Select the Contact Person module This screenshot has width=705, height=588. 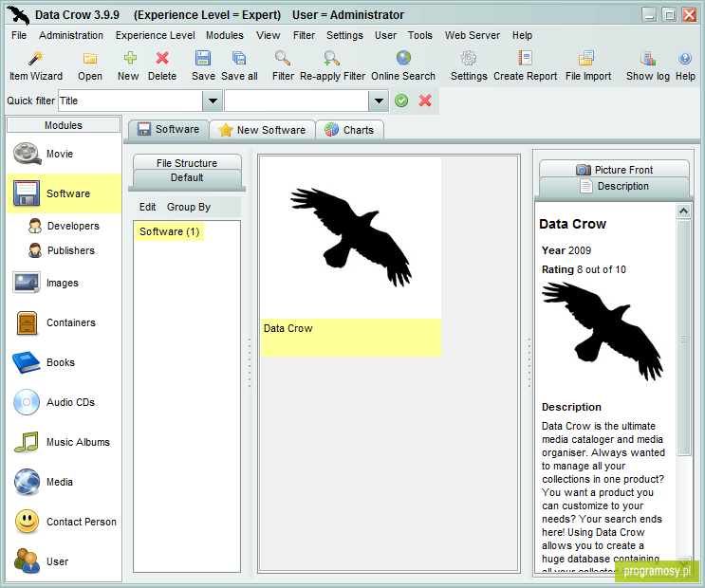coord(64,522)
